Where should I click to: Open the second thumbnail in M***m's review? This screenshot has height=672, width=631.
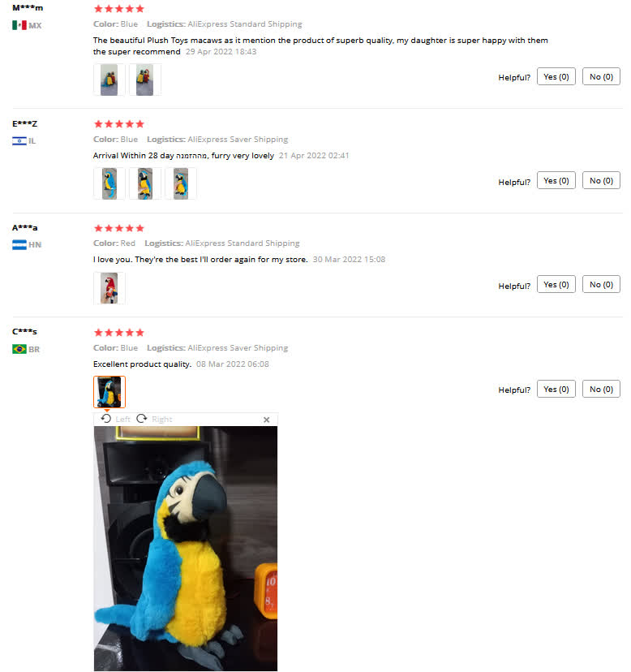pos(145,80)
